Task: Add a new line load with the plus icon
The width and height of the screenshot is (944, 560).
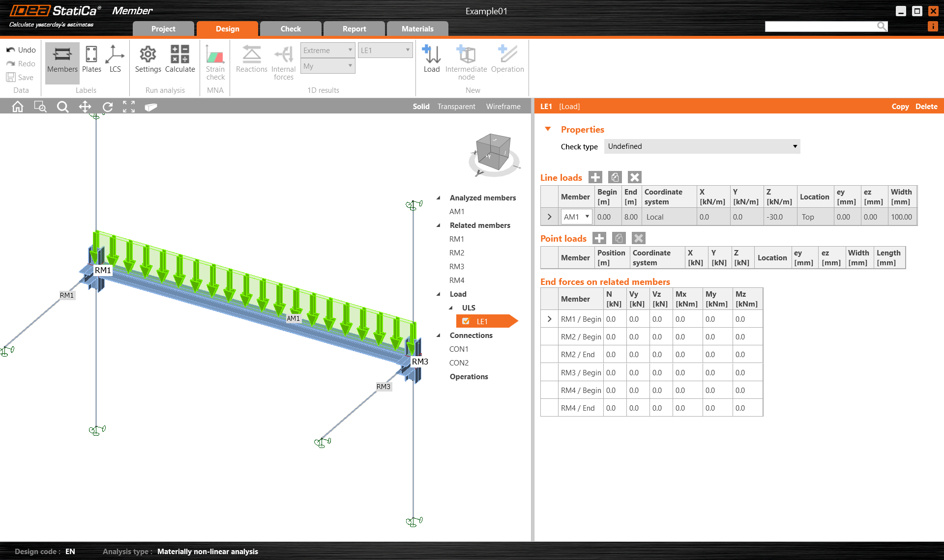Action: (x=595, y=177)
